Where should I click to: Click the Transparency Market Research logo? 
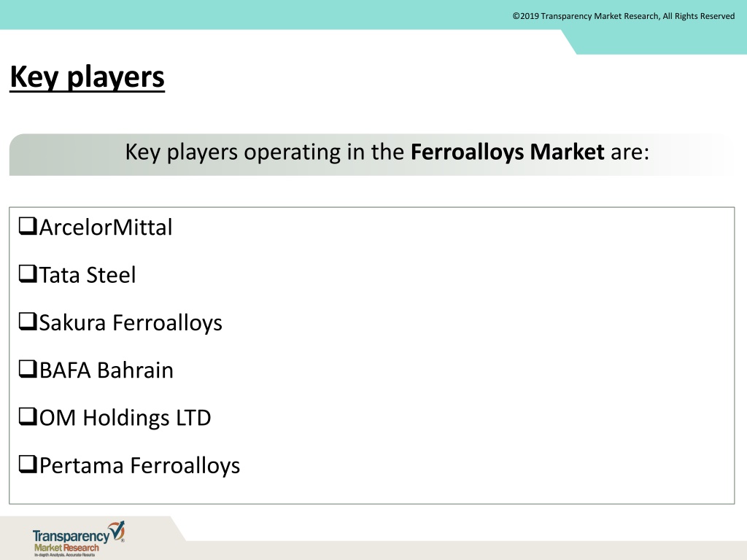coord(79,539)
